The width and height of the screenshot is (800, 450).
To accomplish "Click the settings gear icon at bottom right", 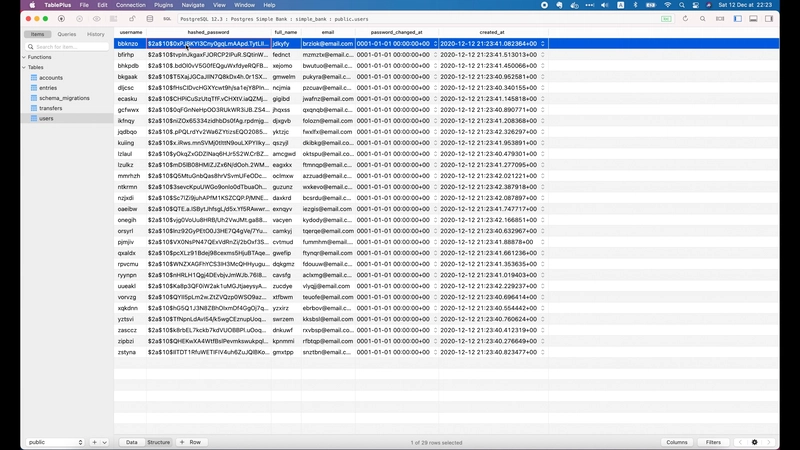I will [x=755, y=442].
